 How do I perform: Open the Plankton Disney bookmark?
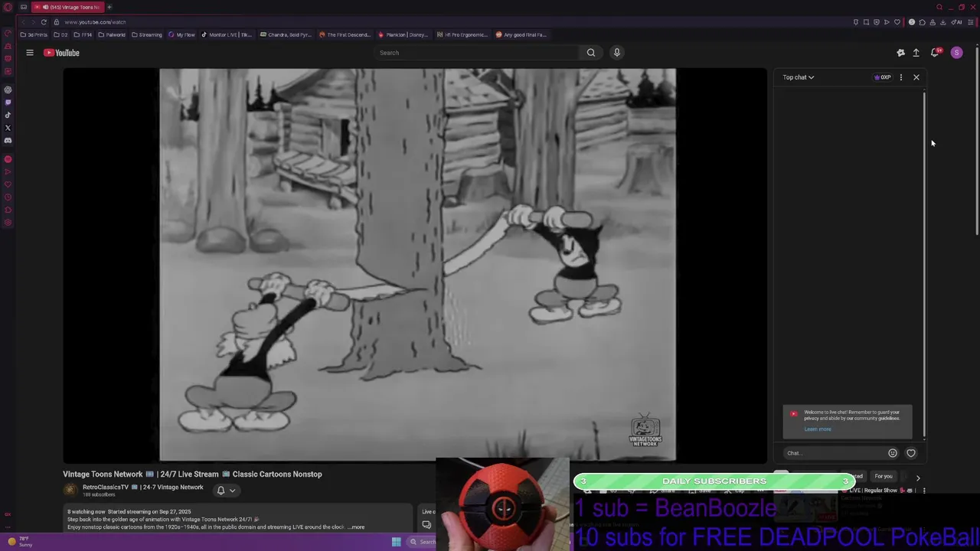tap(403, 34)
